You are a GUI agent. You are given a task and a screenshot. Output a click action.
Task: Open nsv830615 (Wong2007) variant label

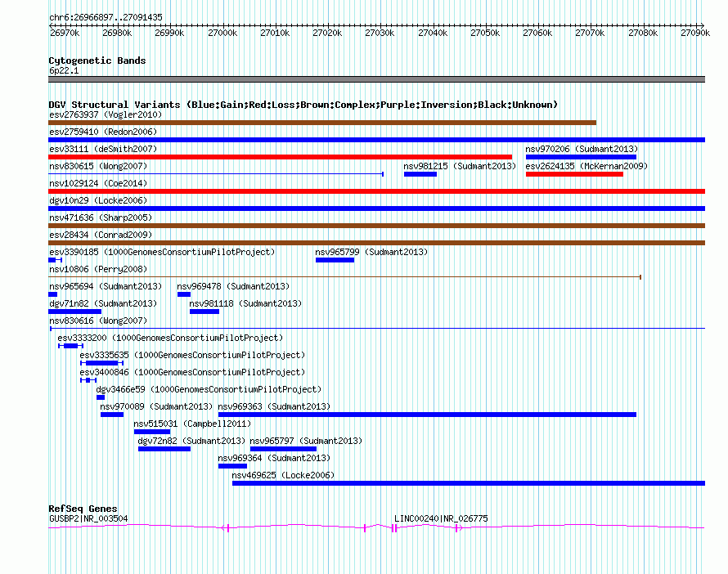(x=98, y=166)
